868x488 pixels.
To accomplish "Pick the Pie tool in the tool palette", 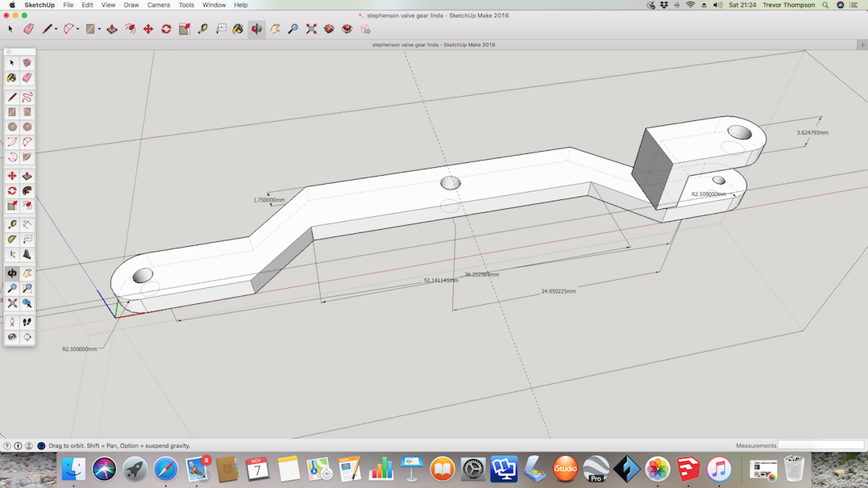I will pyautogui.click(x=27, y=157).
